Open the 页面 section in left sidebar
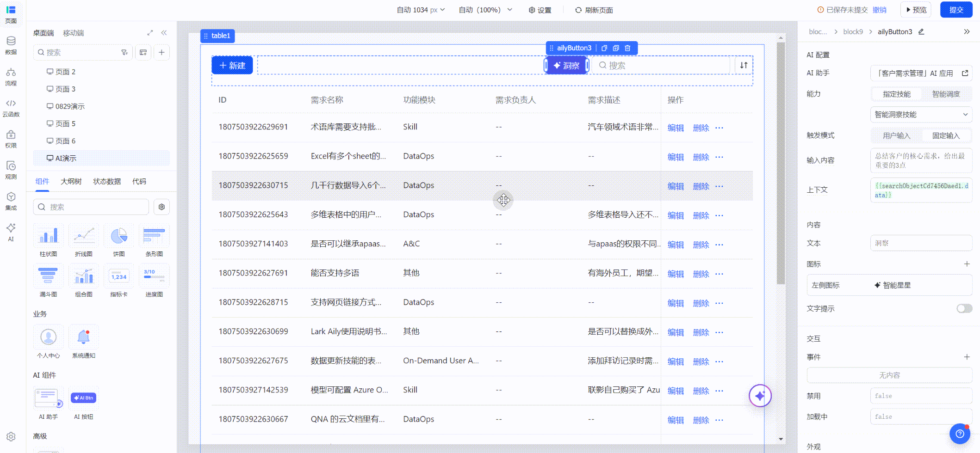980x453 pixels. coord(11,14)
